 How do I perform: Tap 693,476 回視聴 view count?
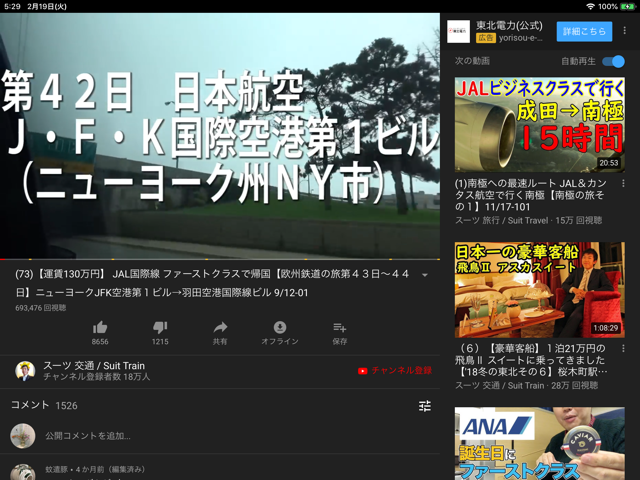[x=41, y=308]
